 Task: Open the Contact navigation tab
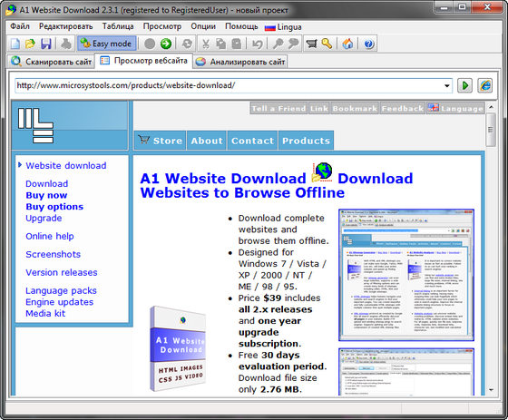tap(253, 141)
